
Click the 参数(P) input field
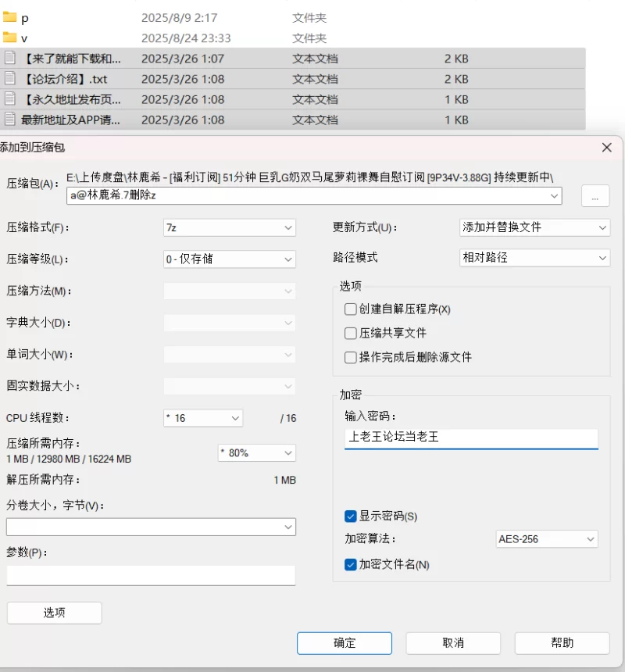point(151,576)
